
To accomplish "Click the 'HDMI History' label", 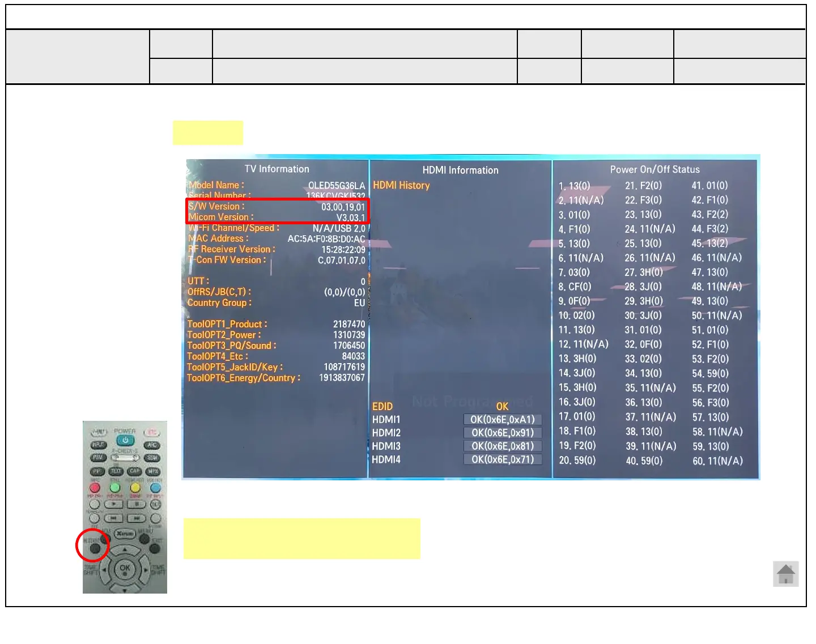I will (401, 185).
